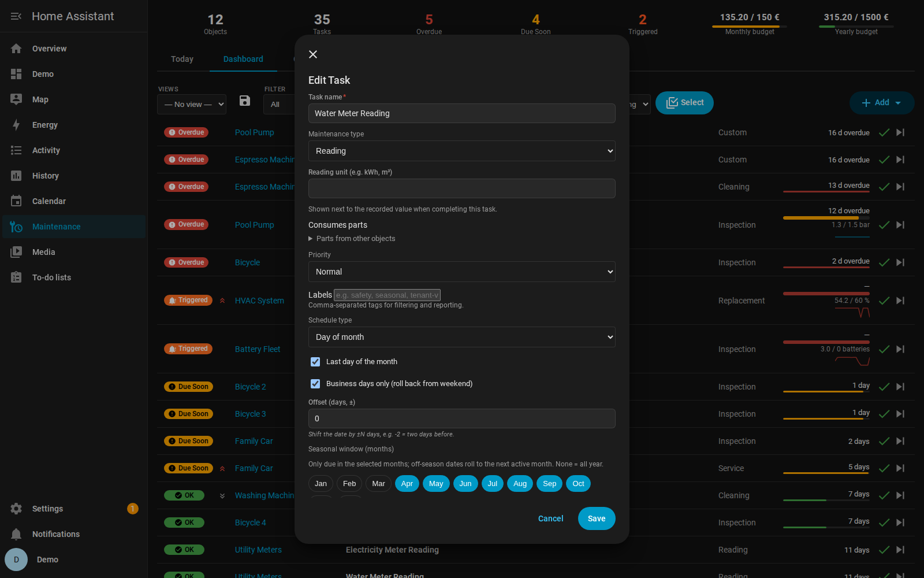This screenshot has width=924, height=578.
Task: Open To-do lists
Action: [x=74, y=277]
